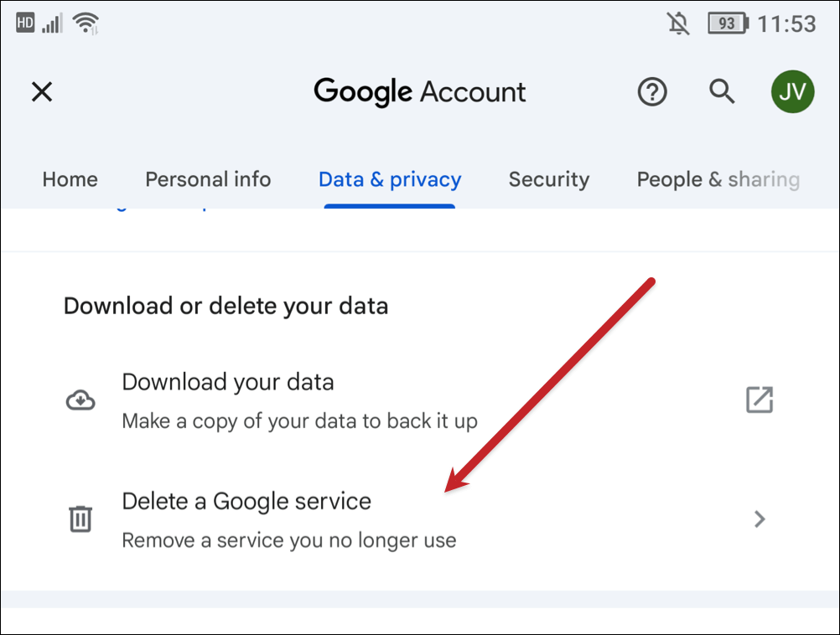This screenshot has height=635, width=840.
Task: Tap the Wi-Fi status icon
Action: click(86, 23)
